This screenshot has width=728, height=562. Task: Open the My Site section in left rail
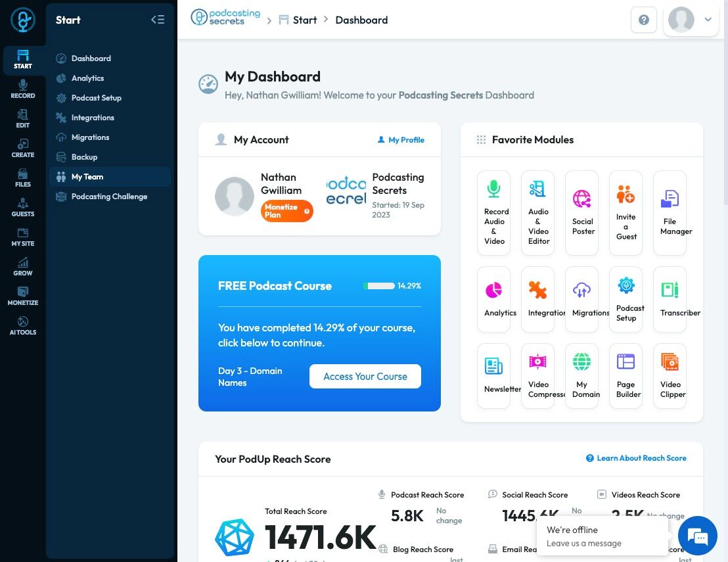[x=23, y=237]
